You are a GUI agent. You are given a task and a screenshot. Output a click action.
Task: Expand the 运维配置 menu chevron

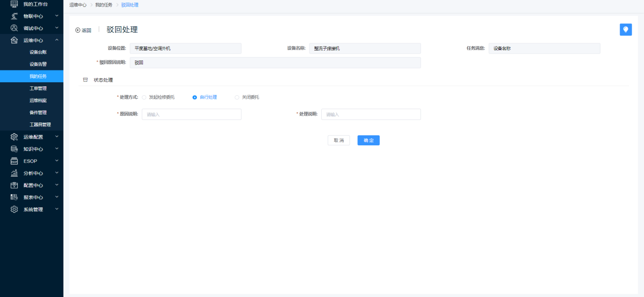pyautogui.click(x=57, y=137)
